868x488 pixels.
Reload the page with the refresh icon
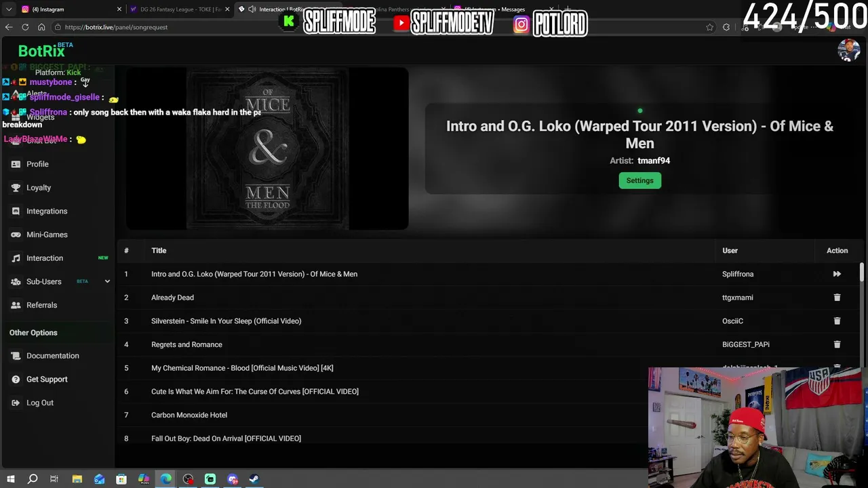click(25, 27)
